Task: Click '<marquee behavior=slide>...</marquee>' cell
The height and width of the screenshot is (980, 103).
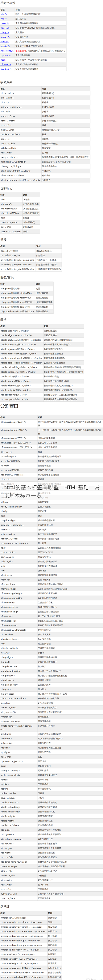Action: click(x=24, y=922)
